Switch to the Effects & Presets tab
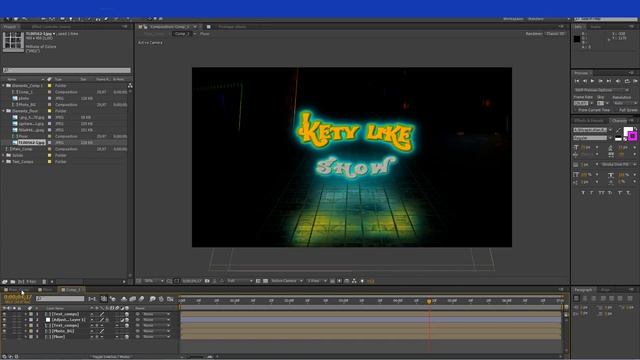 (589, 121)
